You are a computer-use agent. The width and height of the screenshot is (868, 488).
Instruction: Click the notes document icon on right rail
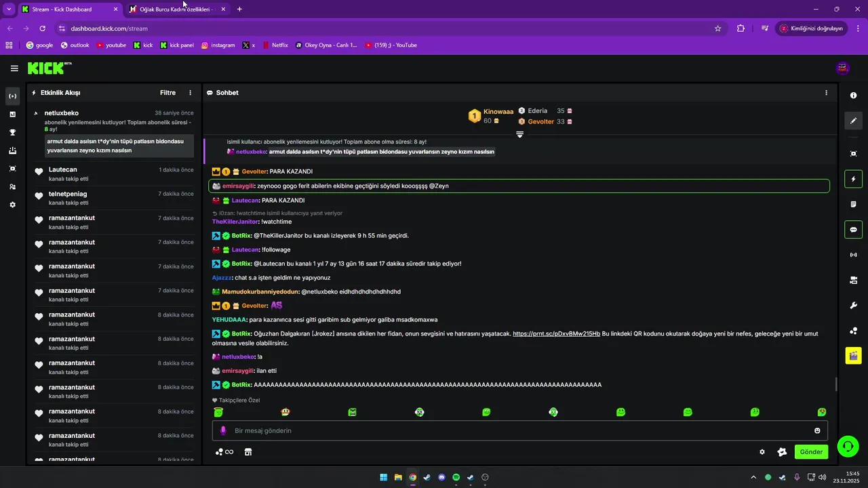pos(853,204)
